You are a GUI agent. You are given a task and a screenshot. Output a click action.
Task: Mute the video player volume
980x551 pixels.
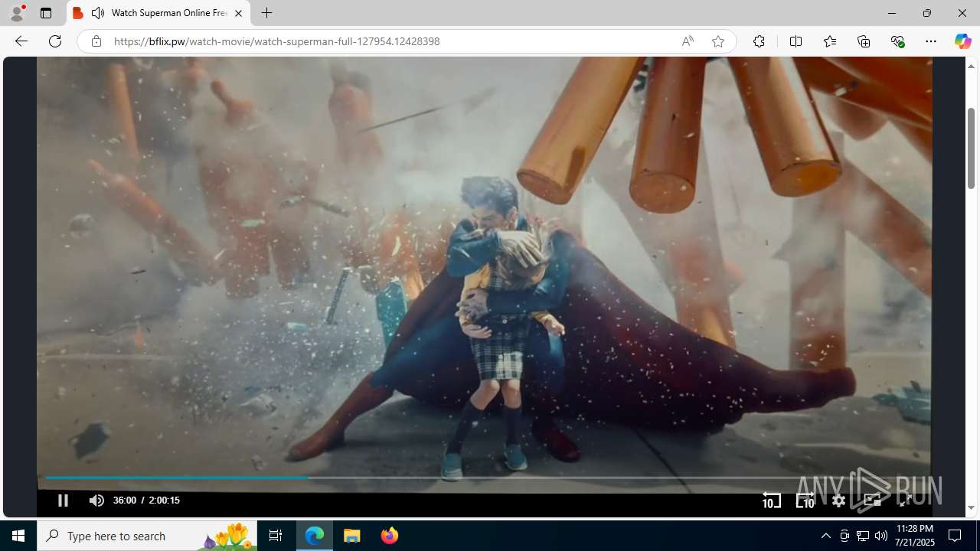pos(96,500)
